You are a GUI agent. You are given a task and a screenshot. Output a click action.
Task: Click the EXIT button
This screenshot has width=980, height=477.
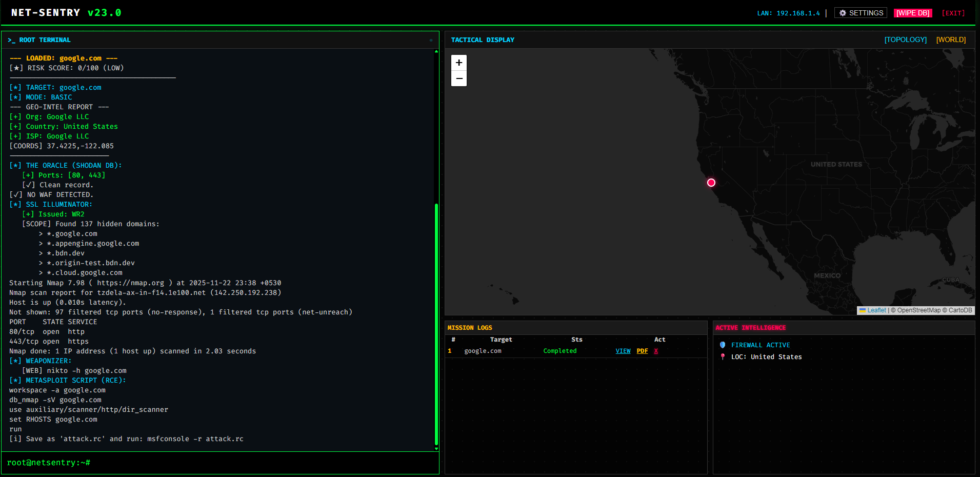[953, 13]
